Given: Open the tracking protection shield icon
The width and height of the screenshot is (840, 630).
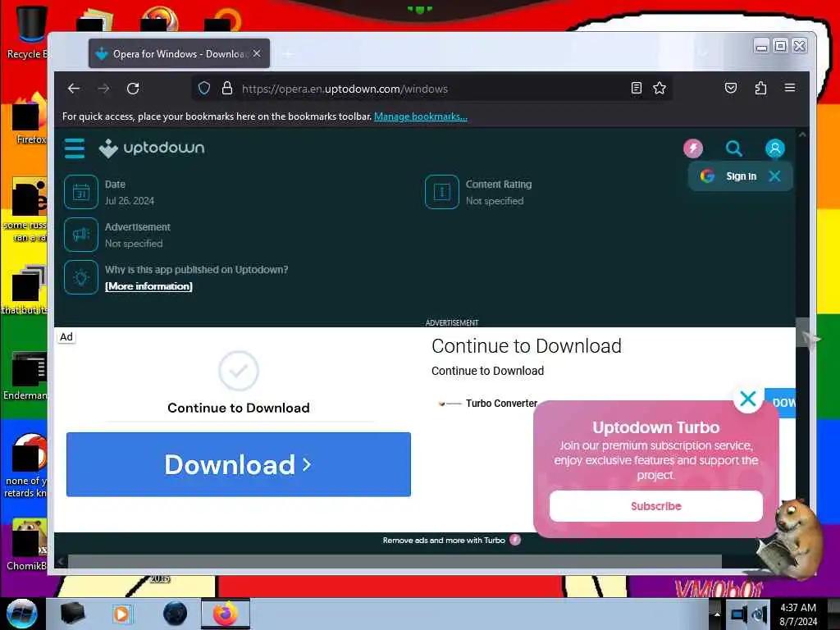Looking at the screenshot, I should [204, 88].
